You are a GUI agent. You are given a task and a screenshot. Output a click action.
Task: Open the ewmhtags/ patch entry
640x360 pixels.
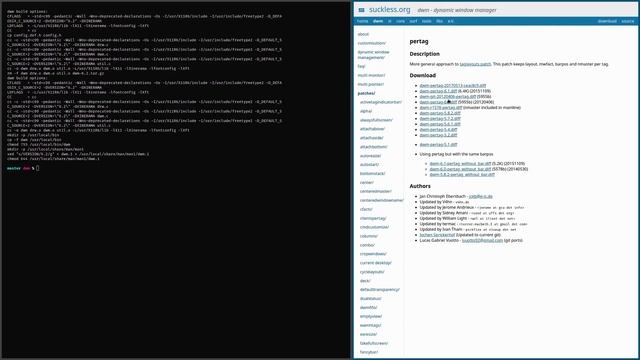[371, 325]
